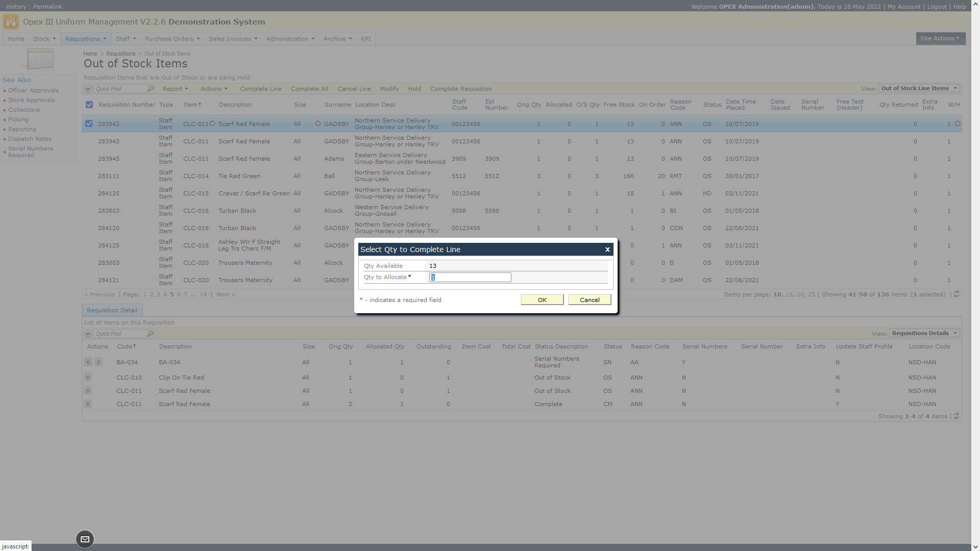Uncheck the checkbox for requisition 283942
This screenshot has width=980, height=551.
(89, 123)
